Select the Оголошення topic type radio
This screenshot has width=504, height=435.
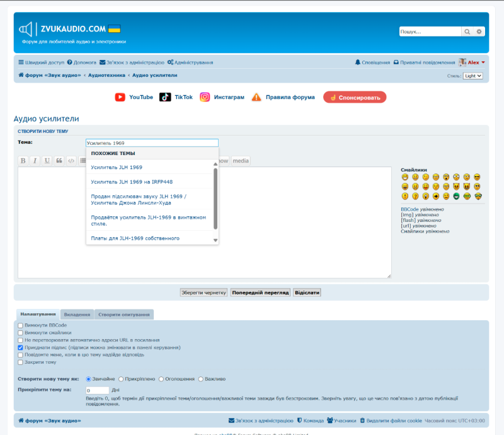(161, 379)
